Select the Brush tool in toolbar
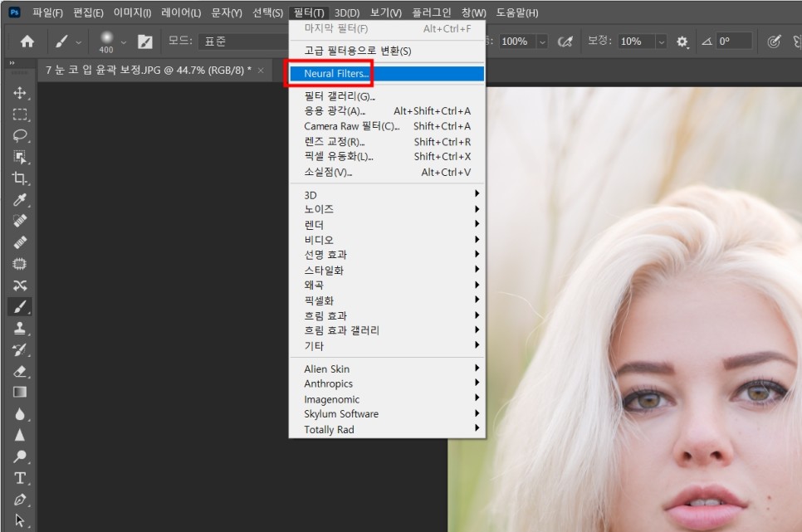802x532 pixels. tap(20, 307)
